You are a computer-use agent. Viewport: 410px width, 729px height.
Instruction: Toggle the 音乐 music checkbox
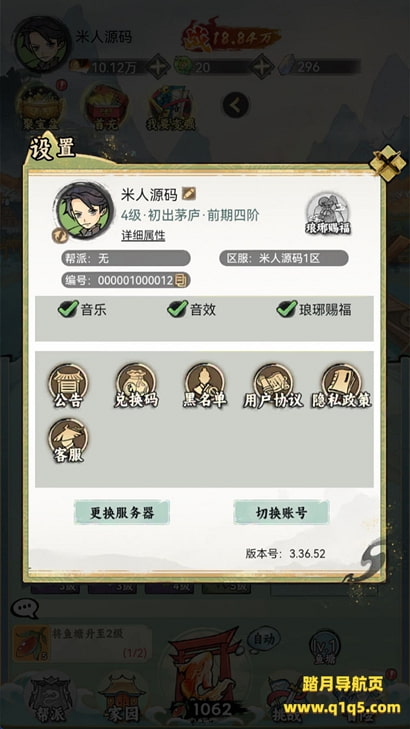click(68, 309)
